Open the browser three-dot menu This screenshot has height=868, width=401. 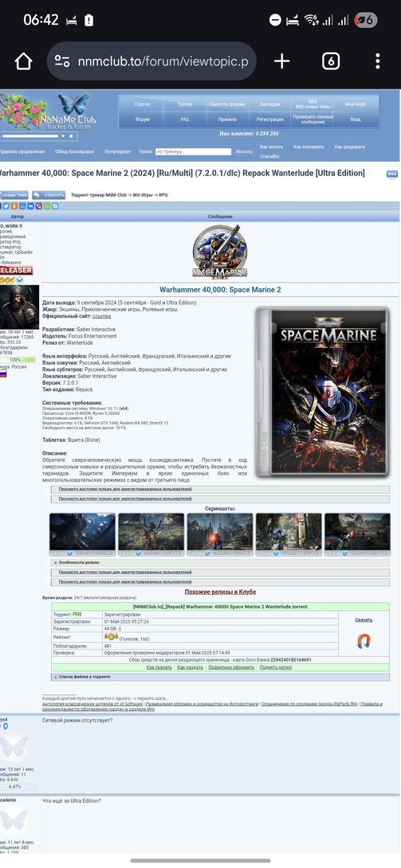377,61
